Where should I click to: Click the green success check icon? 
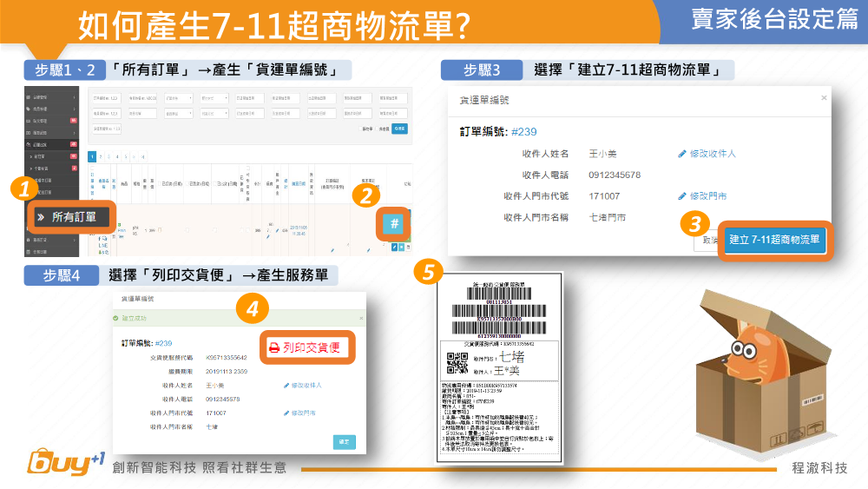pyautogui.click(x=116, y=319)
